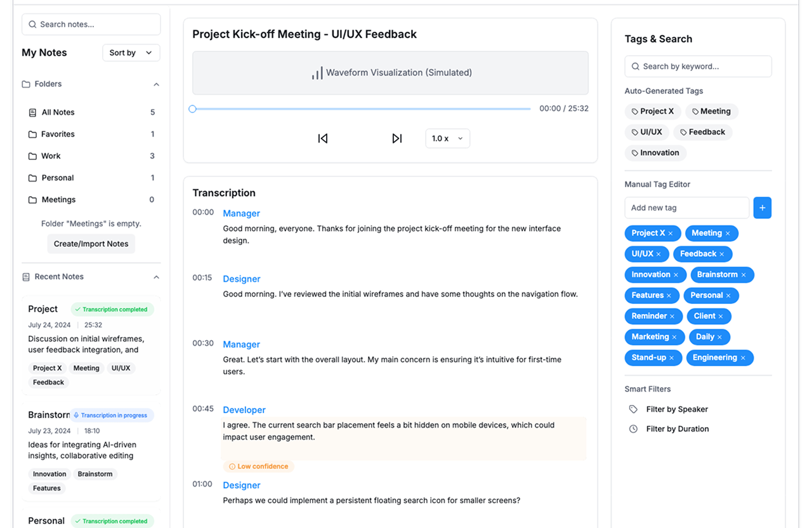Collapse the Folders section
Image resolution: width=812 pixels, height=528 pixels.
(156, 84)
